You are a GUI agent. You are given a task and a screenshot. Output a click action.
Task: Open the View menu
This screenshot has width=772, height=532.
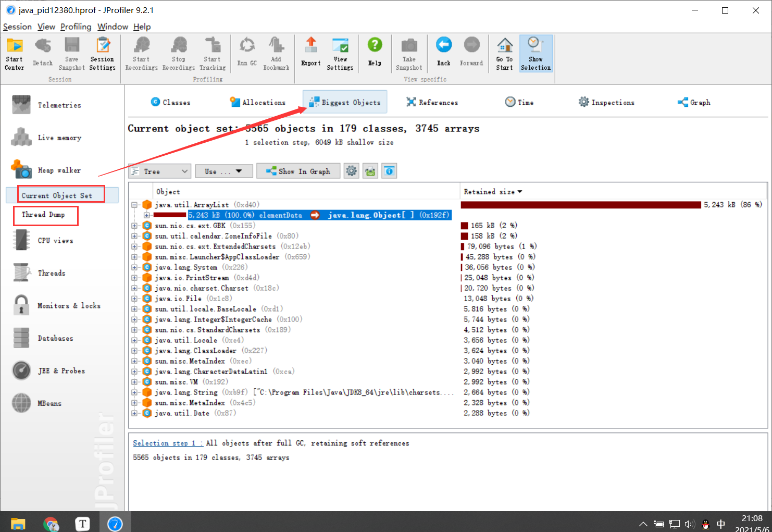pos(46,27)
